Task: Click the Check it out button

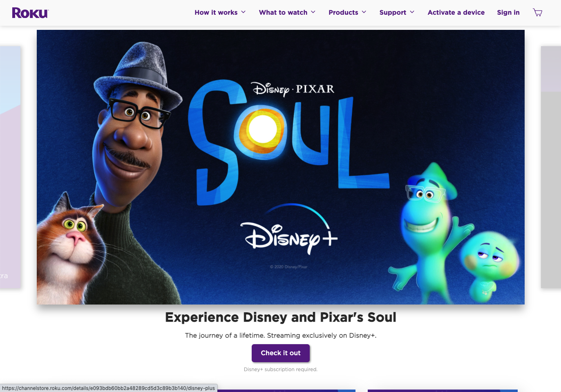Action: click(281, 353)
